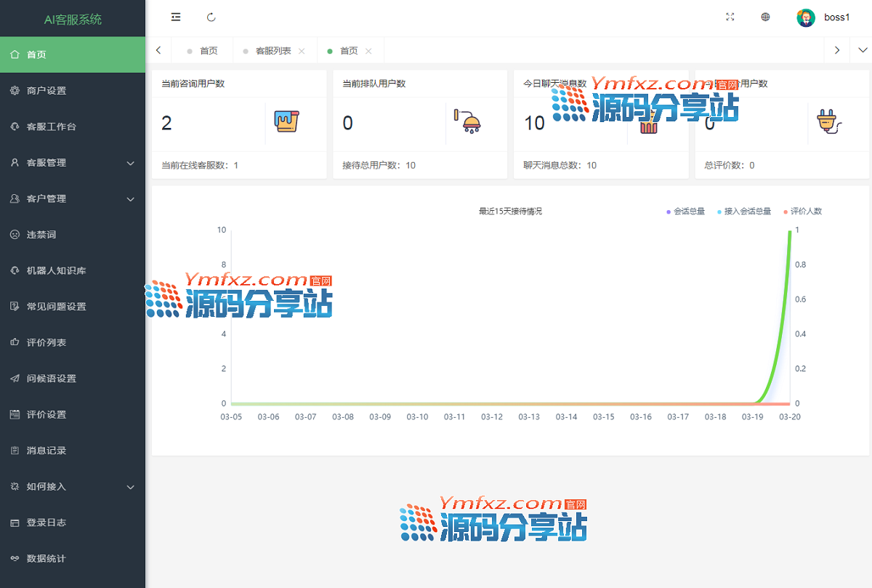Open 消息记录 in the sidebar
The height and width of the screenshot is (588, 872).
click(x=47, y=451)
